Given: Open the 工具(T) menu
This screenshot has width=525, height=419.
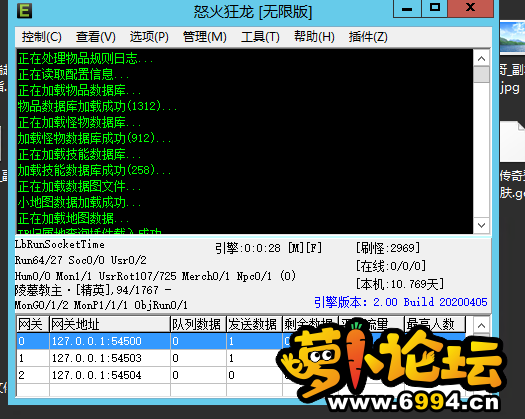Looking at the screenshot, I should click(x=260, y=37).
